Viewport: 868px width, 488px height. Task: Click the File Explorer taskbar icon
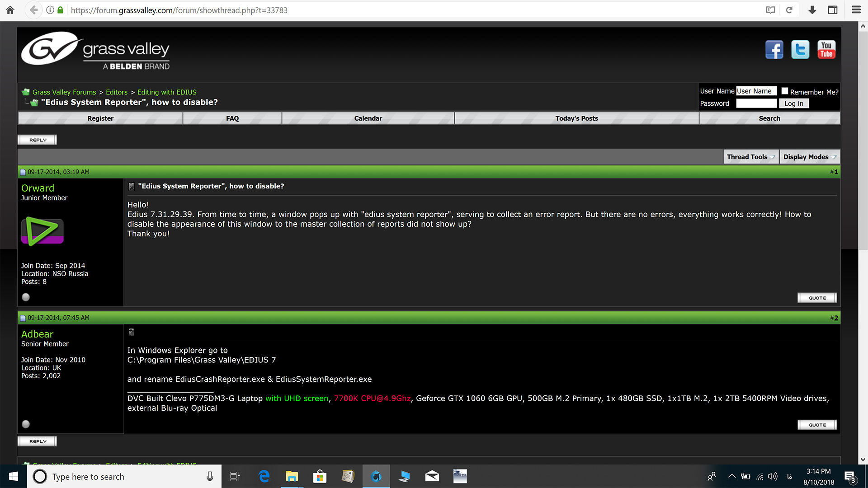click(292, 476)
